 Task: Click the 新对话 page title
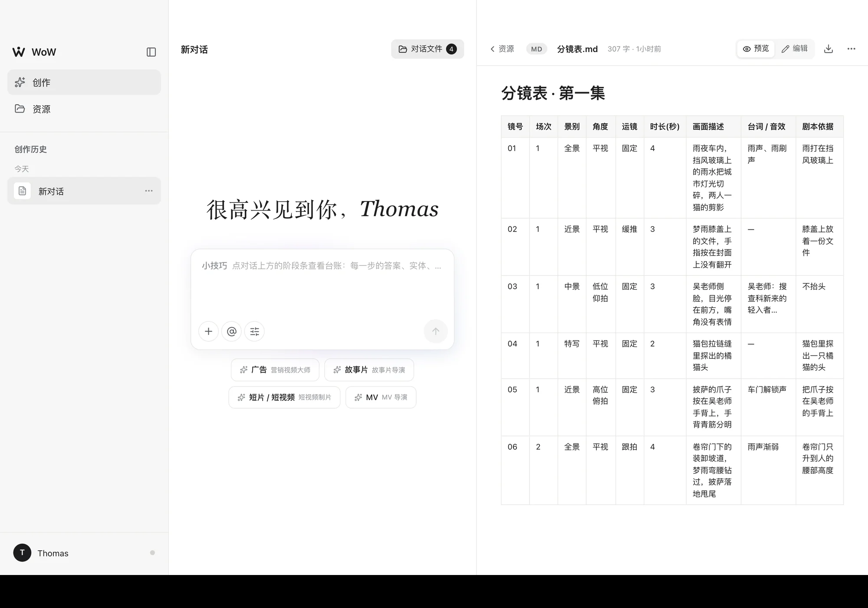click(194, 50)
